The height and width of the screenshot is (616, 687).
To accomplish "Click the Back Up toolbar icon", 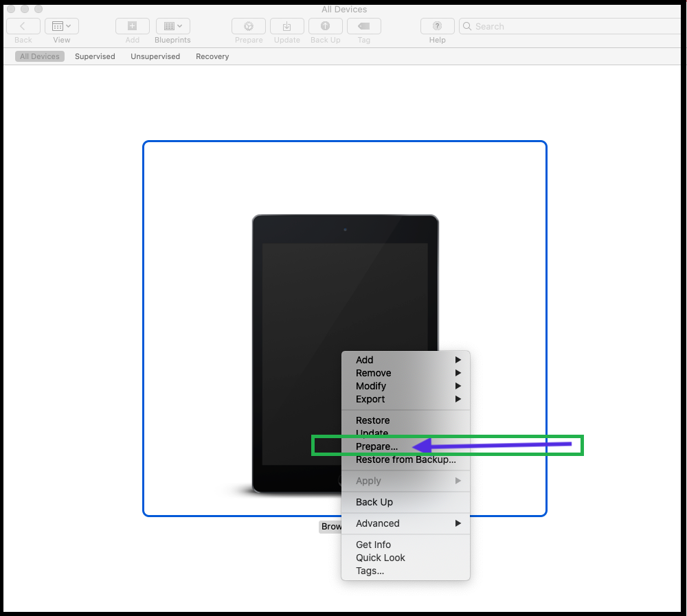I will 325,26.
